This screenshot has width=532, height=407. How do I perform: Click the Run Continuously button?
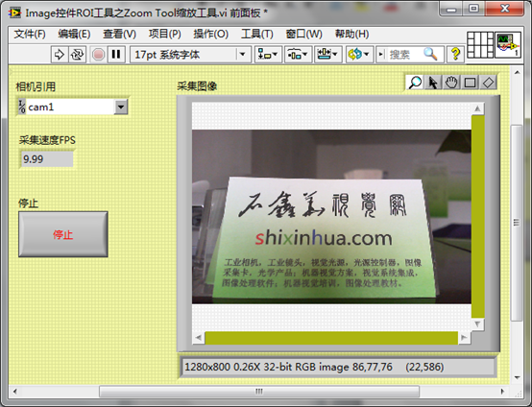[78, 55]
